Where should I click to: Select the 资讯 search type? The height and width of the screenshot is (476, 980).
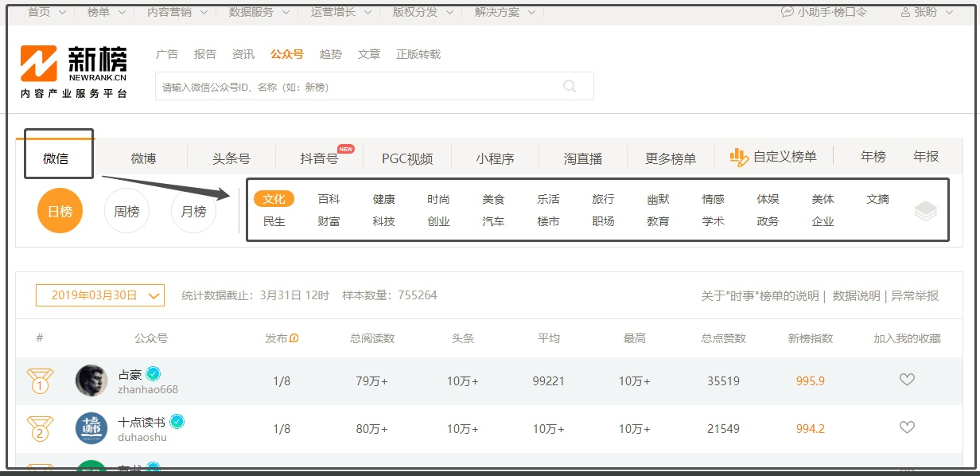(x=243, y=54)
